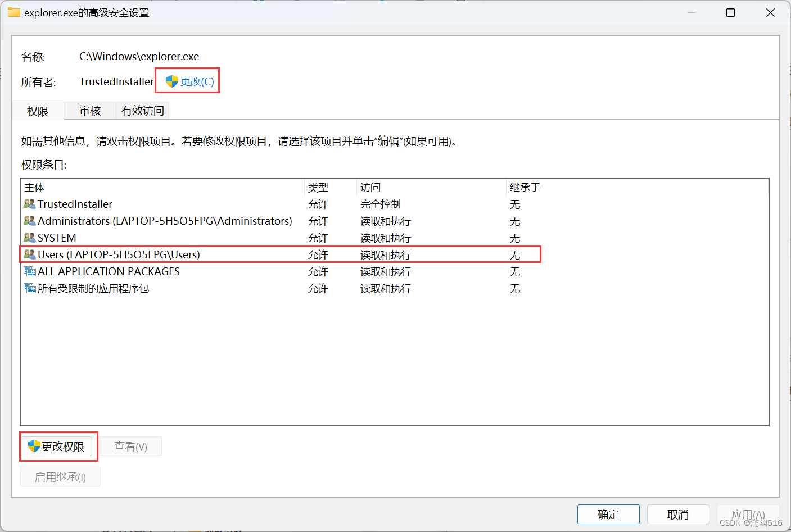Screen dimensions: 791x532
Task: Click the shield icon next to 更改(C)
Action: point(171,81)
